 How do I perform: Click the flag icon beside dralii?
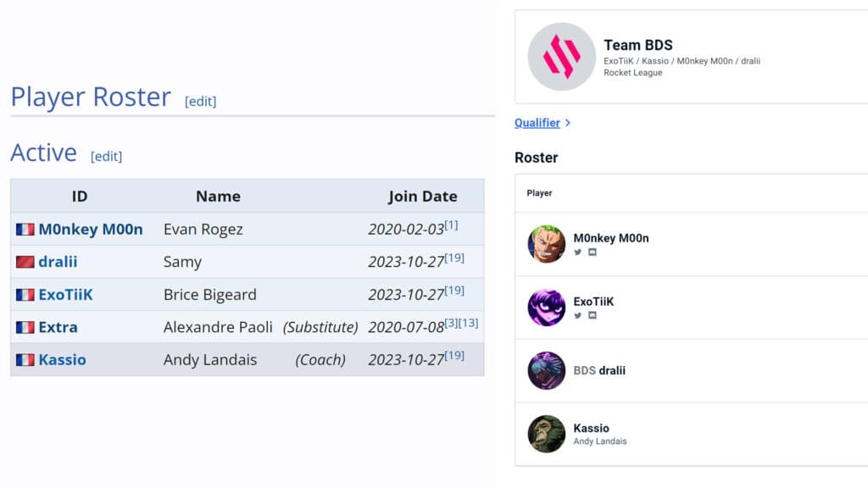click(x=24, y=261)
